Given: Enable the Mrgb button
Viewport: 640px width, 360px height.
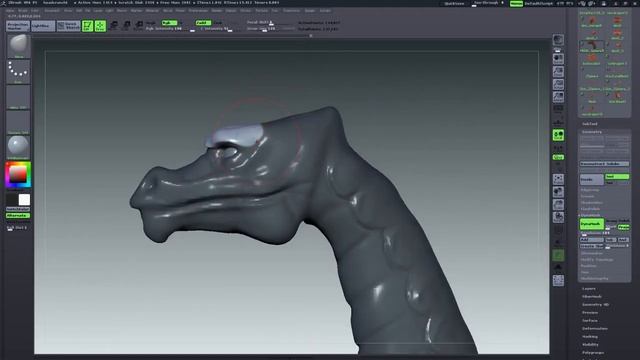Looking at the screenshot, I should 151,23.
